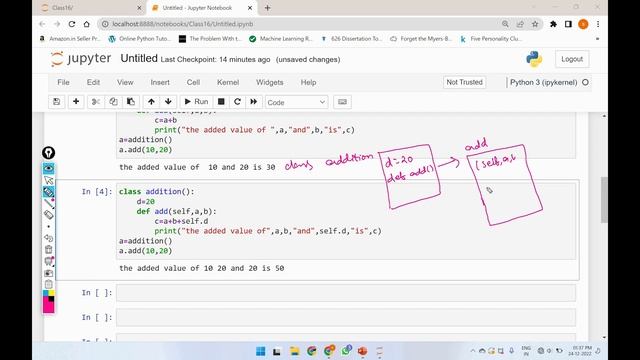
Task: Open the View menu
Action: (125, 82)
